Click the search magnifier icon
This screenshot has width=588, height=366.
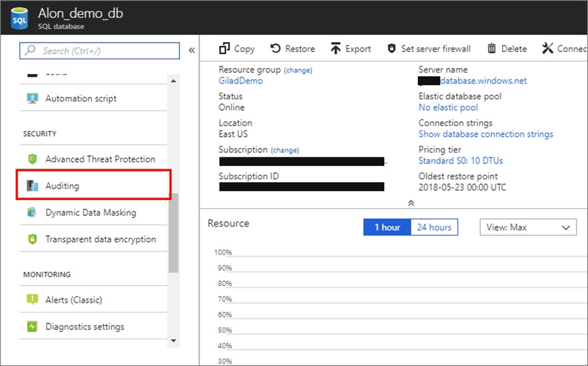(x=30, y=50)
